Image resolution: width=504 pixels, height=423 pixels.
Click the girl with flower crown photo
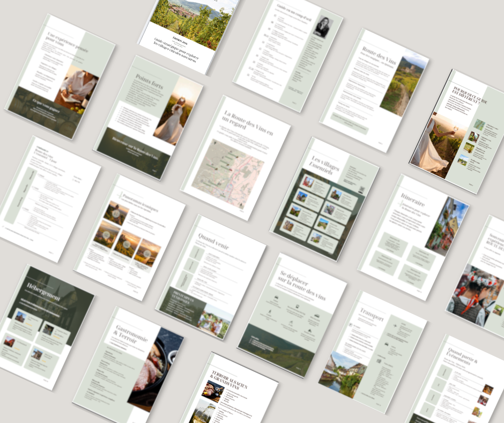point(476,295)
